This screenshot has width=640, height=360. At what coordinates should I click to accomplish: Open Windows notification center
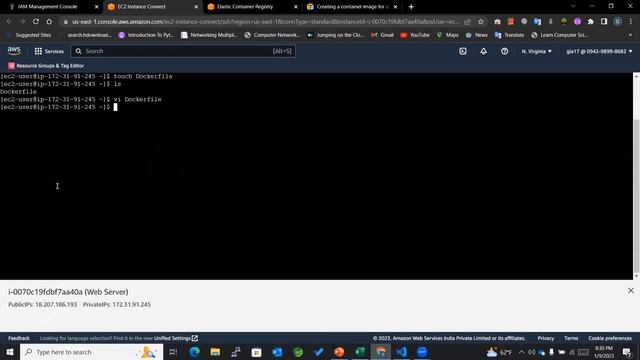tap(627, 352)
